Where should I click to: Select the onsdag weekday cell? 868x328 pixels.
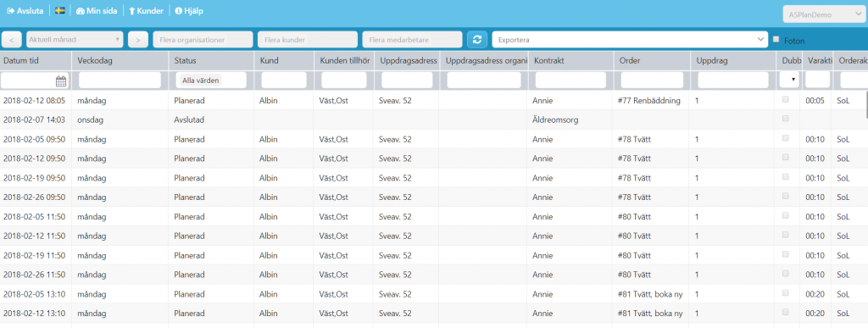click(120, 120)
